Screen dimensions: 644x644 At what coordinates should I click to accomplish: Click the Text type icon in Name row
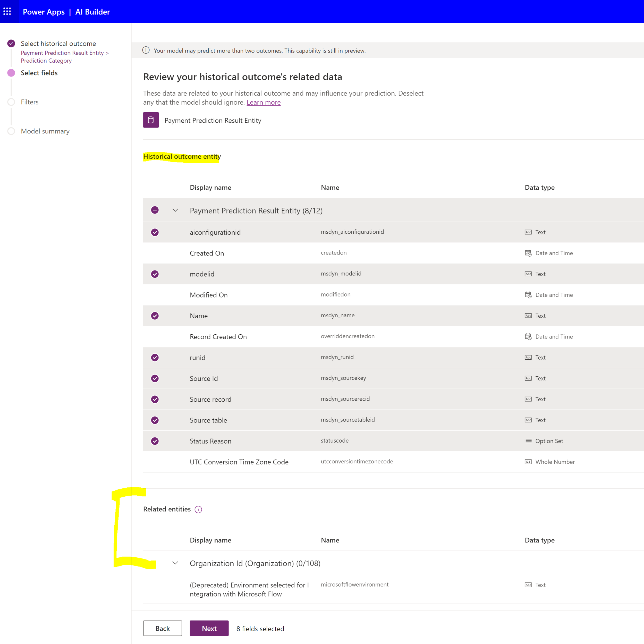pos(528,316)
